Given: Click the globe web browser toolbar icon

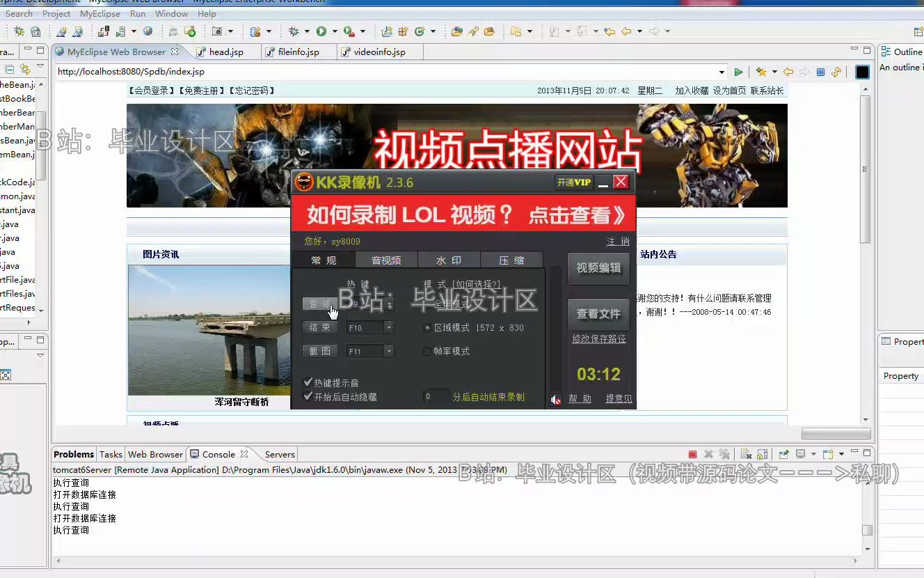Looking at the screenshot, I should (x=148, y=31).
